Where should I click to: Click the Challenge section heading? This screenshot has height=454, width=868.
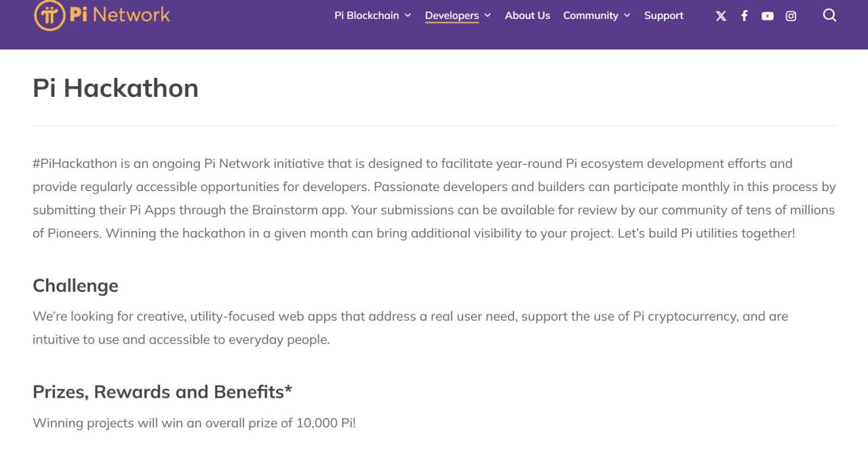click(75, 285)
